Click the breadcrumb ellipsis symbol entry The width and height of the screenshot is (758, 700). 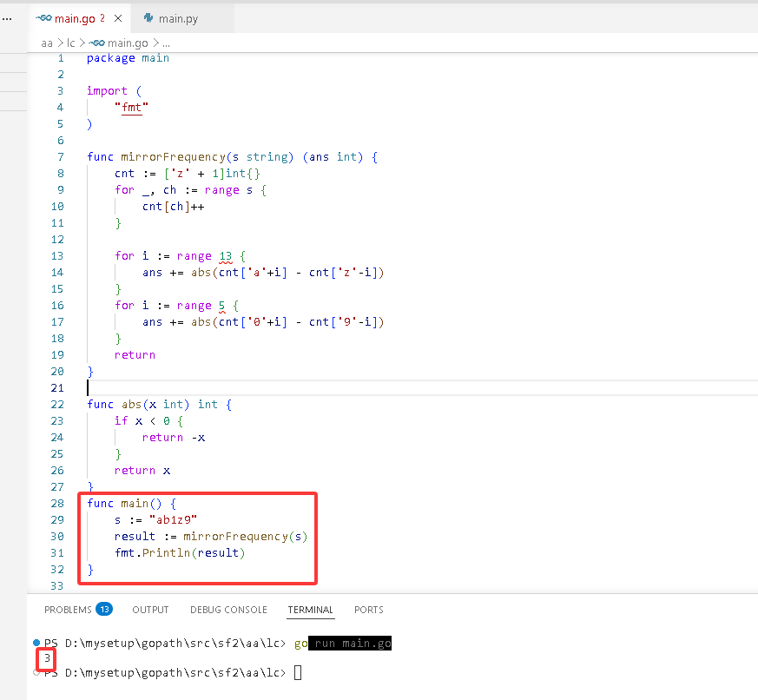click(x=167, y=43)
